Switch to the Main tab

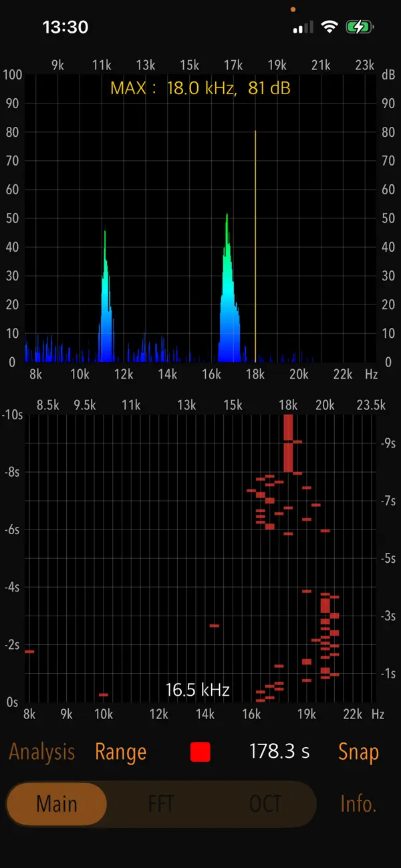(57, 804)
